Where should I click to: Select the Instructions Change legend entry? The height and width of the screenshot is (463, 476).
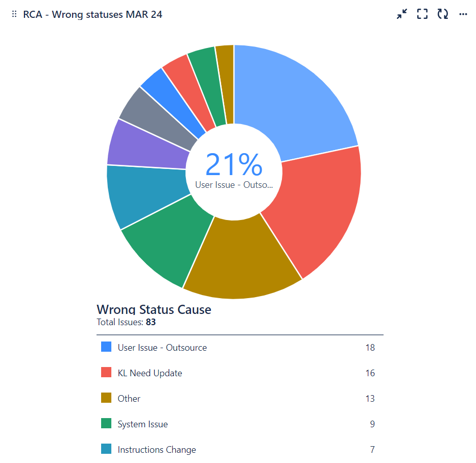156,449
